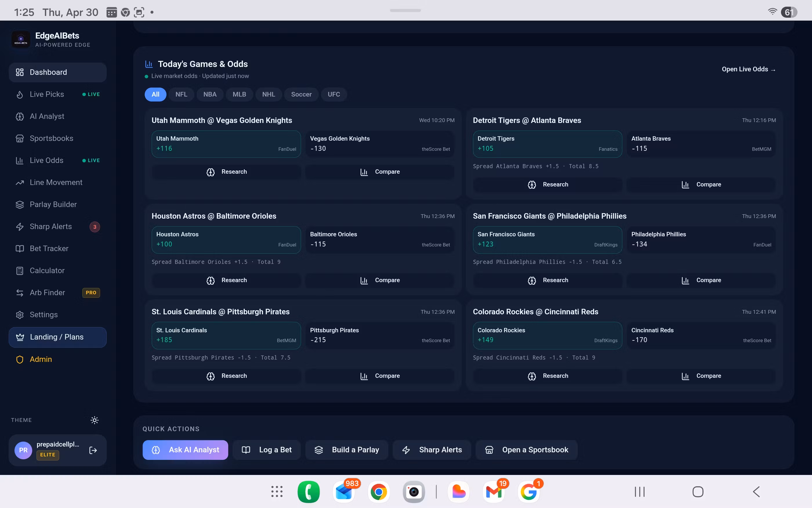This screenshot has width=812, height=508.
Task: Select Vegas Golden Knights -130 odds
Action: pos(380,144)
